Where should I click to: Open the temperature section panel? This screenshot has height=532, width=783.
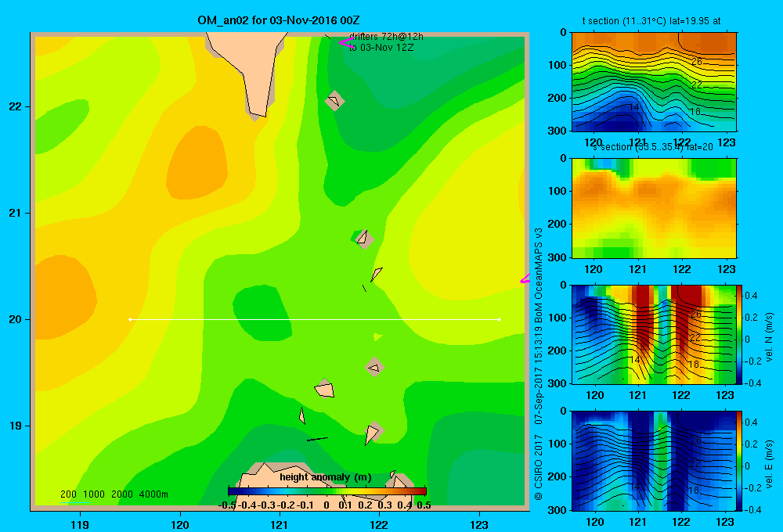click(654, 82)
